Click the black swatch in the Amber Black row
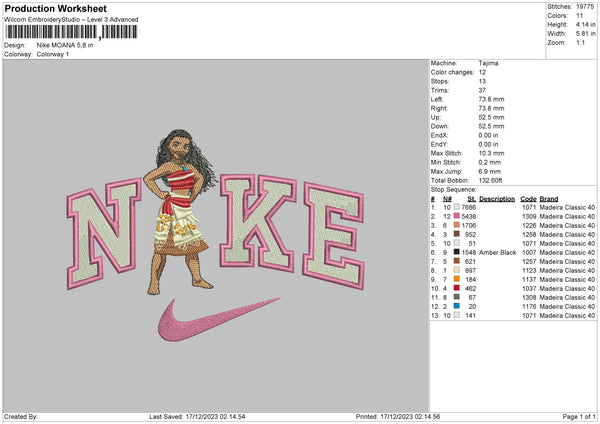600x424 pixels. [457, 252]
